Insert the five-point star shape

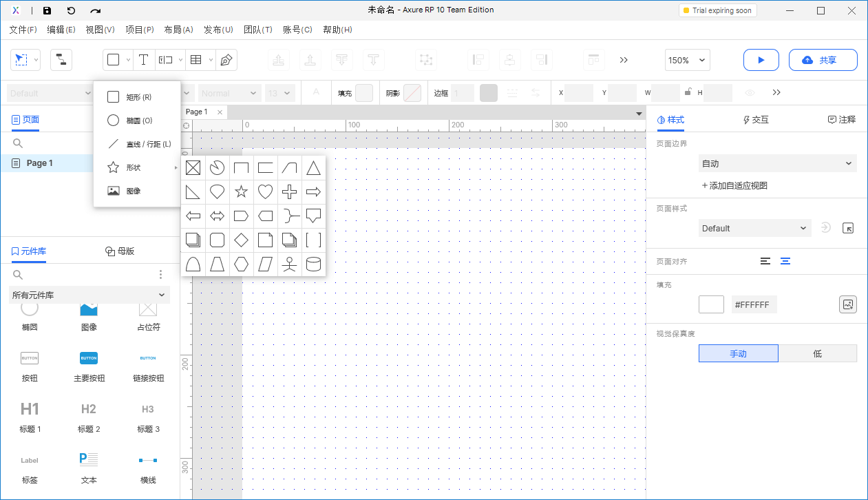241,191
